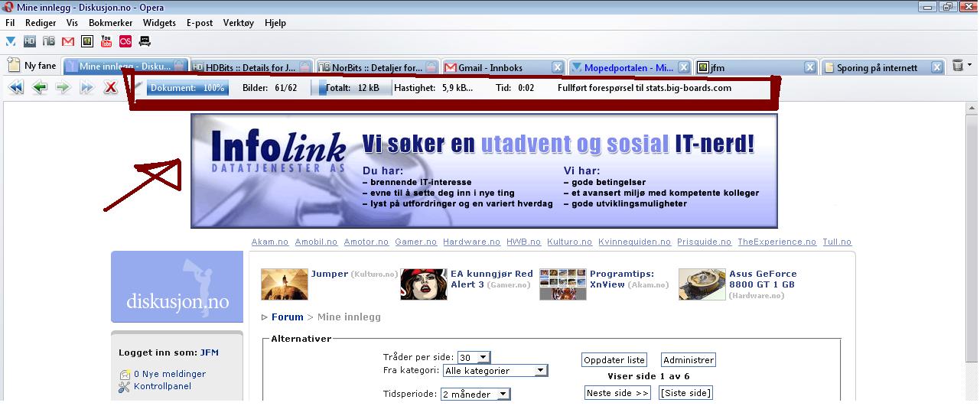Open the Rediger menu
This screenshot has height=406, width=980.
point(41,23)
